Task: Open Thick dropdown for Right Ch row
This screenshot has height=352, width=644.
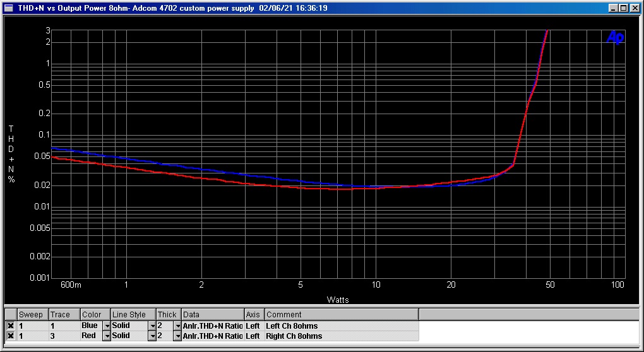Action: click(x=177, y=336)
